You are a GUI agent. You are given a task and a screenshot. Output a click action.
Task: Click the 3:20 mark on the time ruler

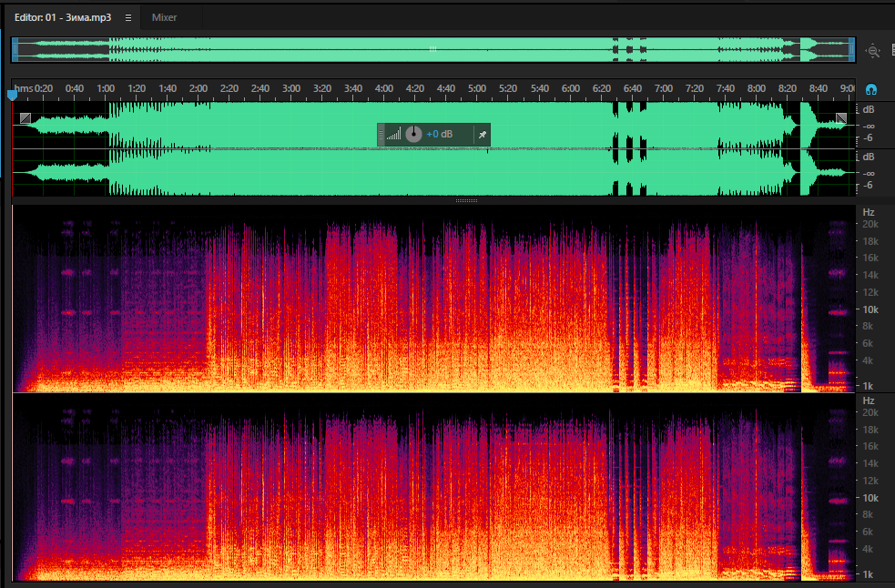pos(322,88)
